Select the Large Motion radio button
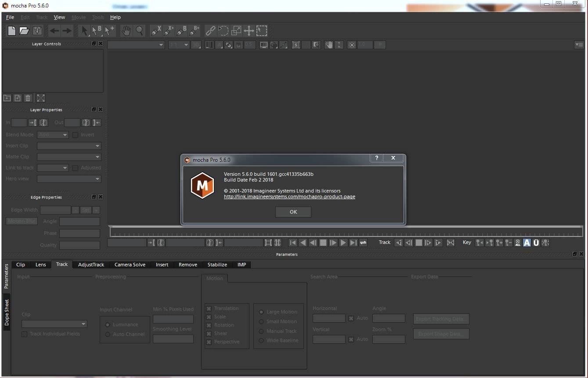This screenshot has height=378, width=588. (x=261, y=312)
